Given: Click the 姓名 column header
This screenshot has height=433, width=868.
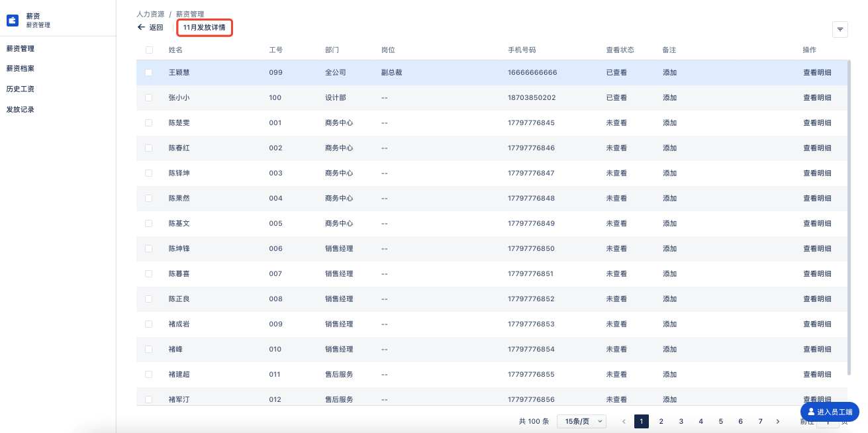Looking at the screenshot, I should (x=175, y=50).
